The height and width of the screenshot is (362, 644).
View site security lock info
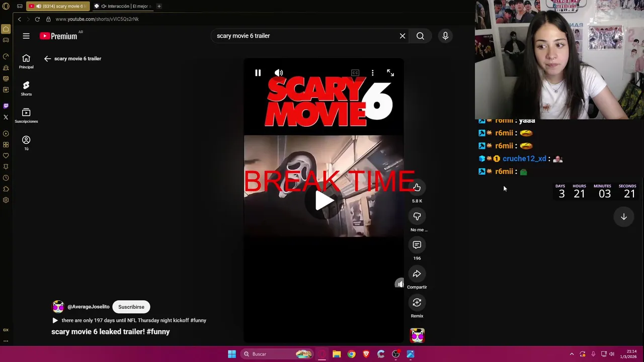48,19
